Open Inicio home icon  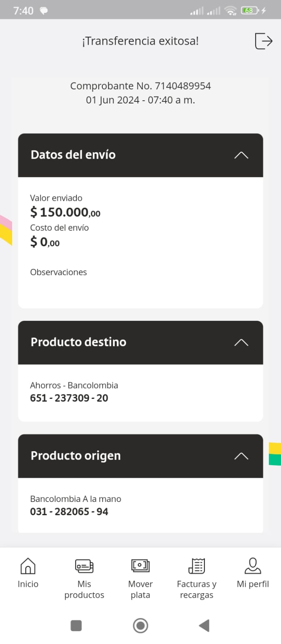coord(28,566)
